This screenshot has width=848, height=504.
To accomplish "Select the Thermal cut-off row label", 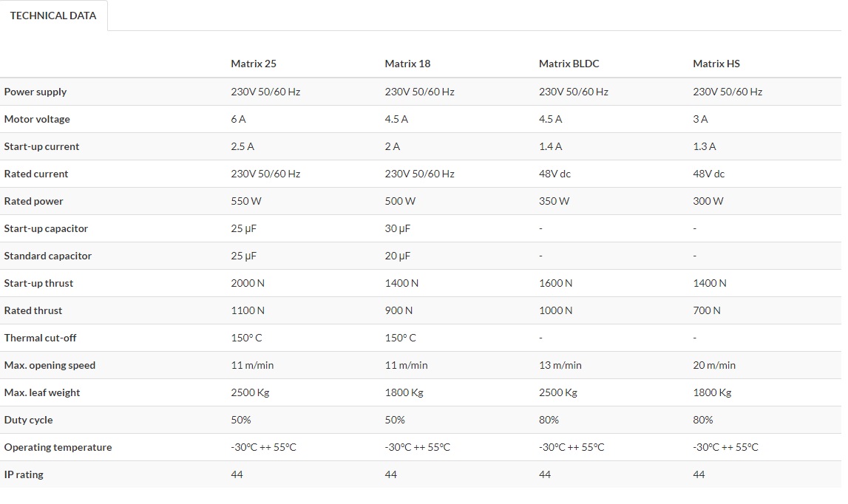I will pos(40,338).
